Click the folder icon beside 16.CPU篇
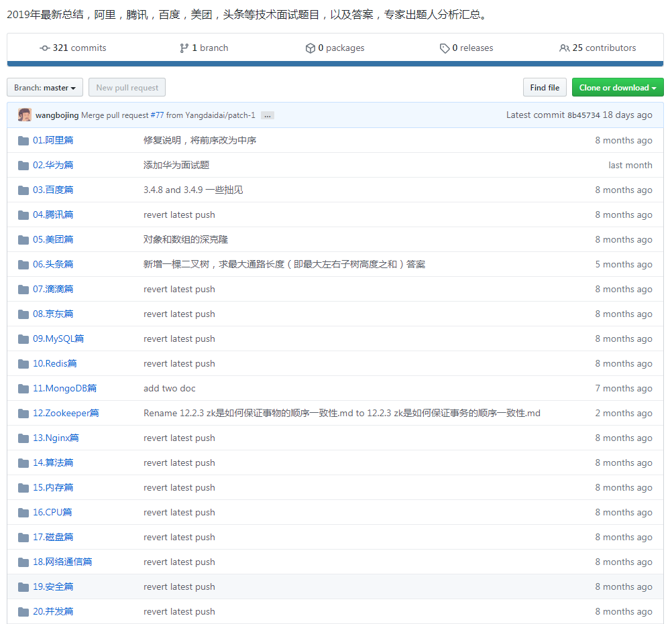The image size is (672, 624). (23, 513)
